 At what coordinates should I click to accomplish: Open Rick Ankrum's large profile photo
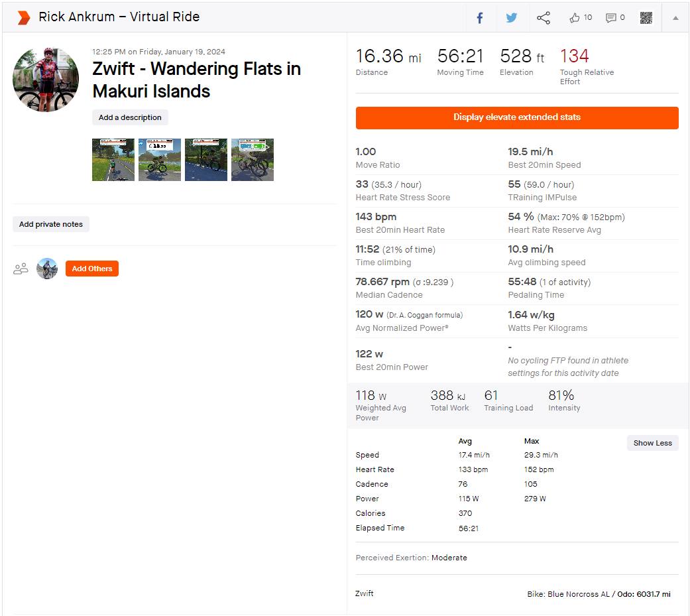(46, 80)
